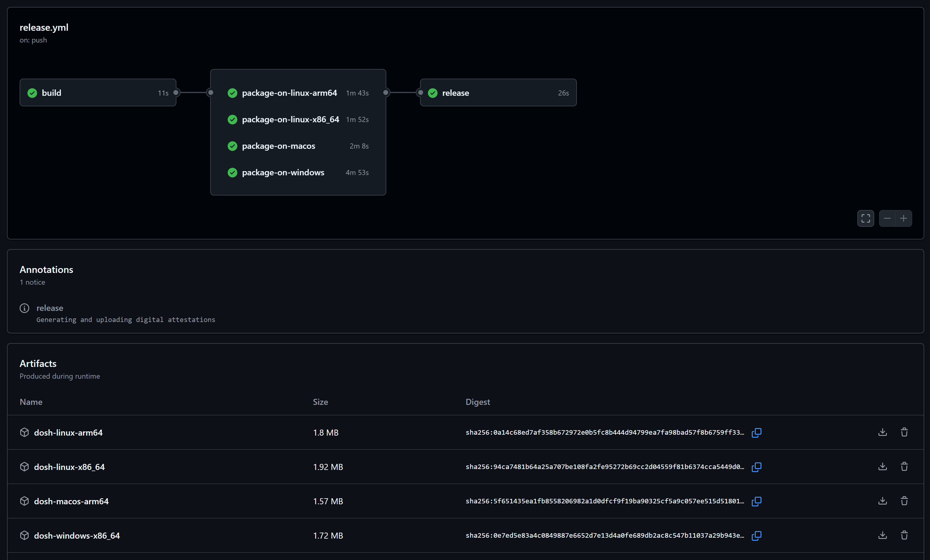The height and width of the screenshot is (560, 930).
Task: Delete the dosh-macos-arm64 artifact
Action: (904, 501)
